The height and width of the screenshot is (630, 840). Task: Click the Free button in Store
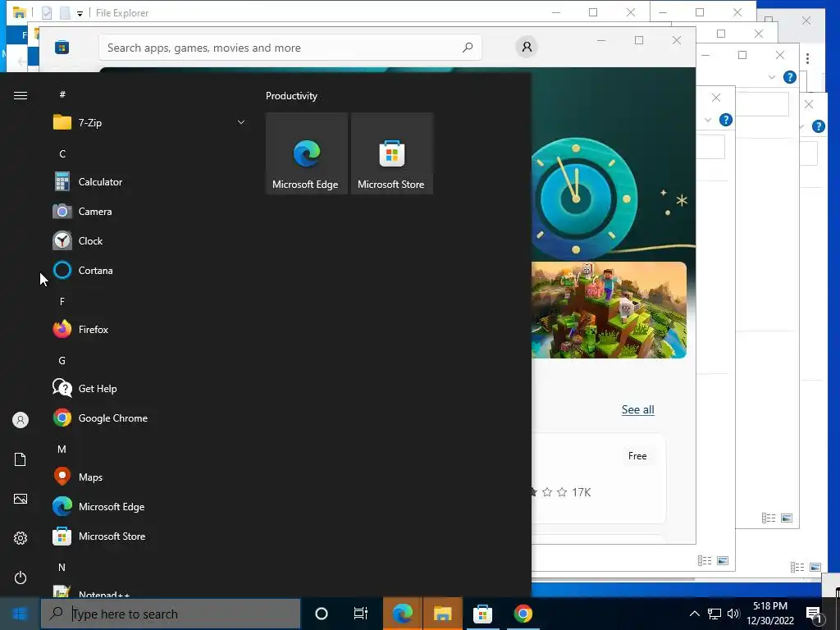tap(637, 456)
